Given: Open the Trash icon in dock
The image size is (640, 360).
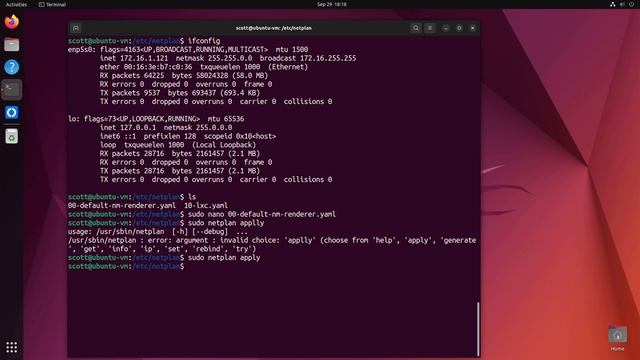Looking at the screenshot, I should [11, 136].
